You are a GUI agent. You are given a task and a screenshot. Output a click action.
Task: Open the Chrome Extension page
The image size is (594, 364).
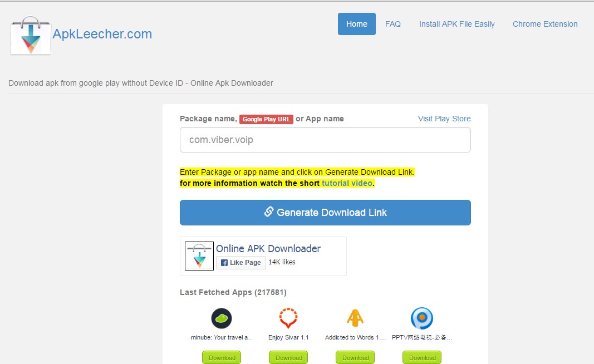545,24
